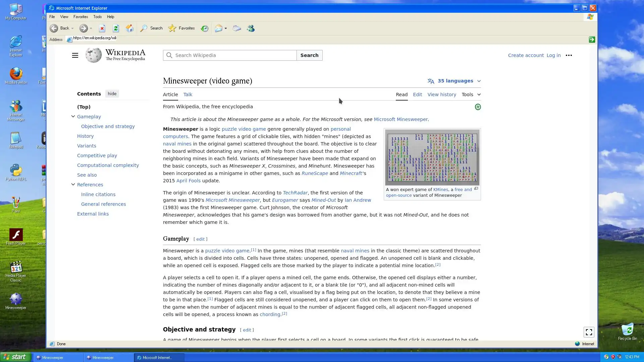Open Wikipedia hamburger main menu

point(75,55)
